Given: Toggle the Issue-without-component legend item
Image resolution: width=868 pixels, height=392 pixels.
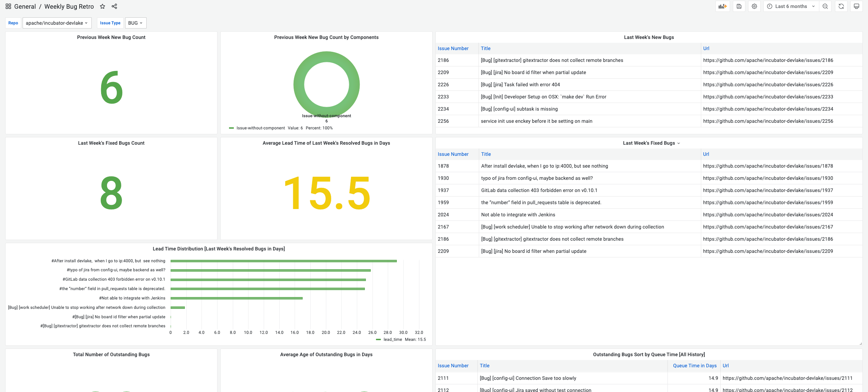Looking at the screenshot, I should 260,128.
